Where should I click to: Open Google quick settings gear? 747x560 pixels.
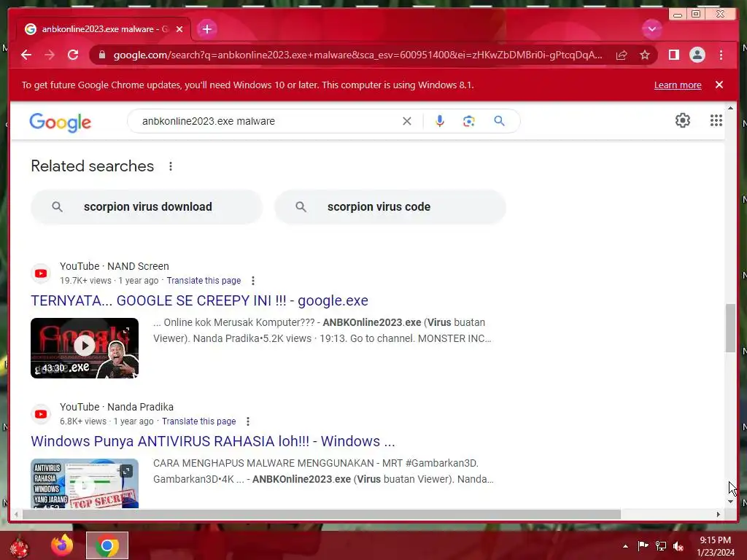682,120
